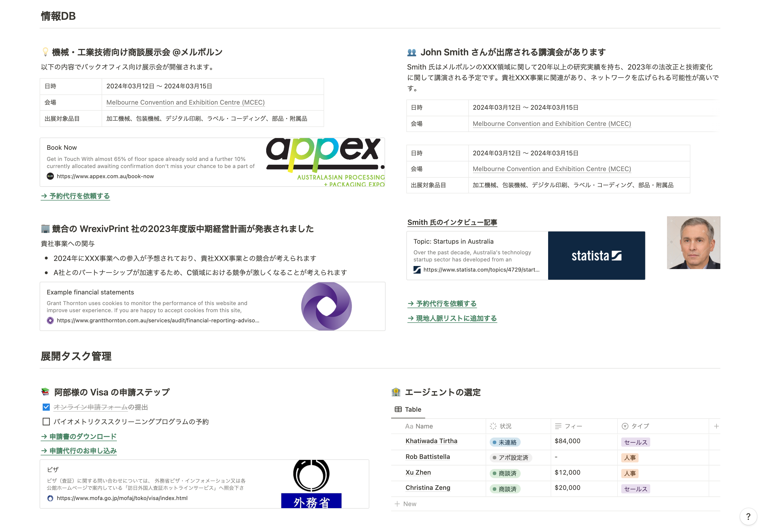
Task: Click the books icon beside Visa heading
Action: (x=45, y=392)
